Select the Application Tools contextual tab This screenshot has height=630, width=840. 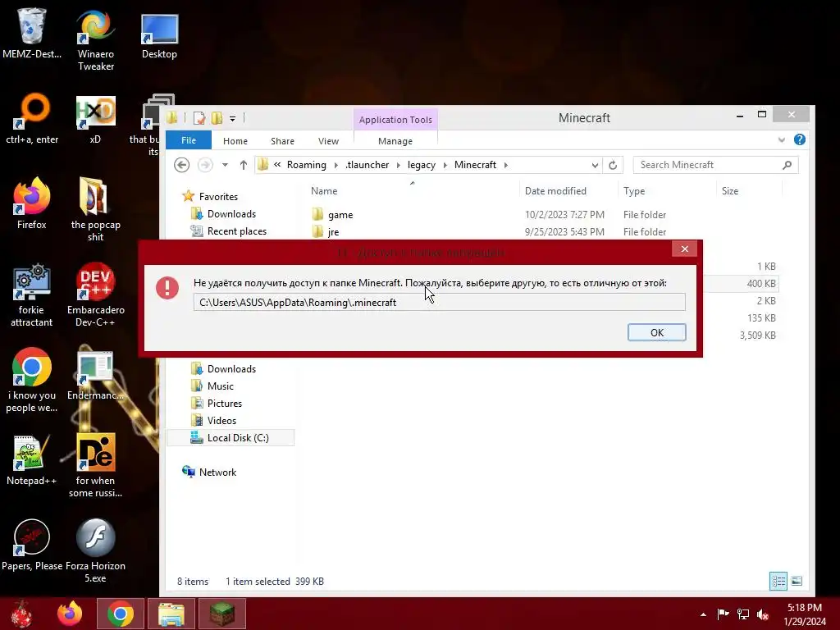(x=395, y=120)
